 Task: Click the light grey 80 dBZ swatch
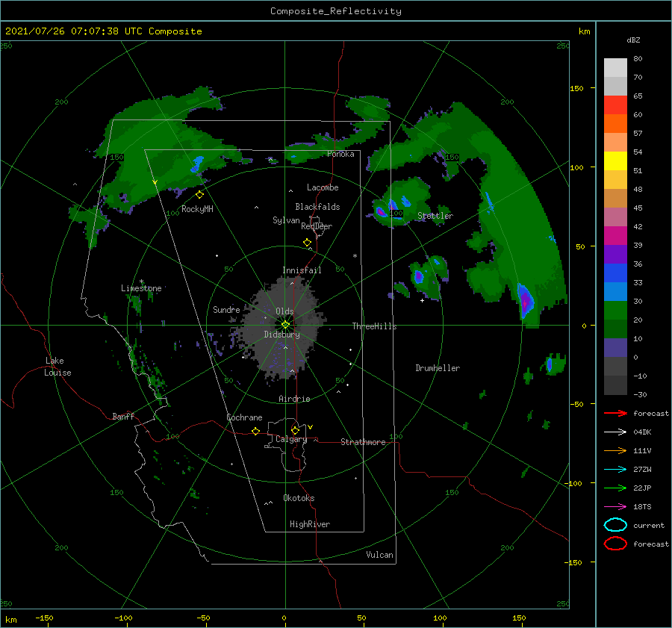pos(615,67)
